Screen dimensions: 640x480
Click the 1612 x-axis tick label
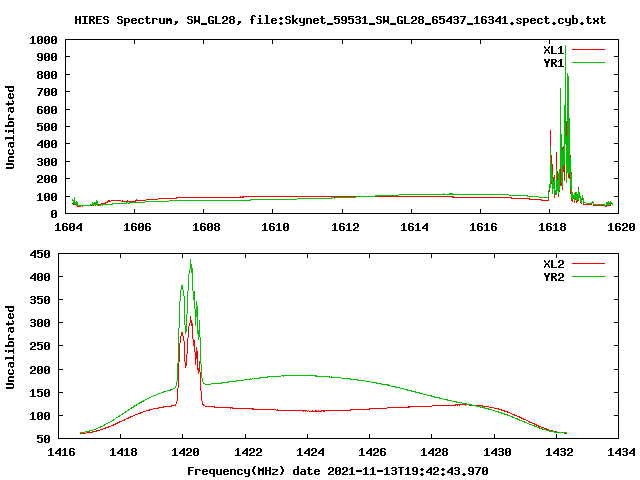coord(345,227)
